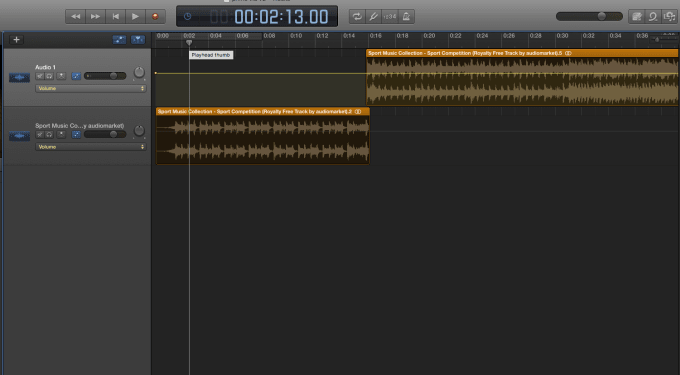The height and width of the screenshot is (375, 680).
Task: Toggle the blue automation button on Audio 1
Action: coord(76,76)
